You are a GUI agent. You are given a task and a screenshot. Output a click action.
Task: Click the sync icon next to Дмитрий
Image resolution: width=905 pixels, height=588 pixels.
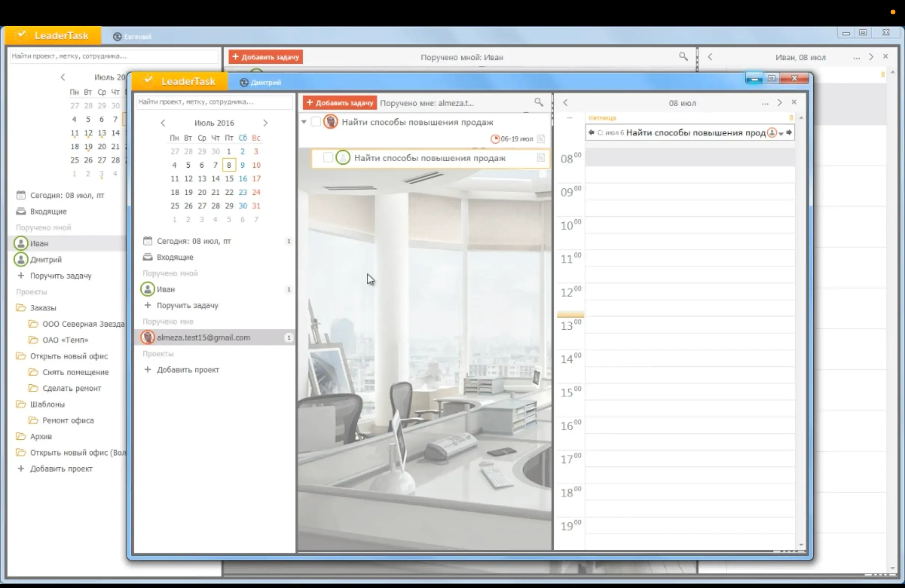(x=244, y=82)
